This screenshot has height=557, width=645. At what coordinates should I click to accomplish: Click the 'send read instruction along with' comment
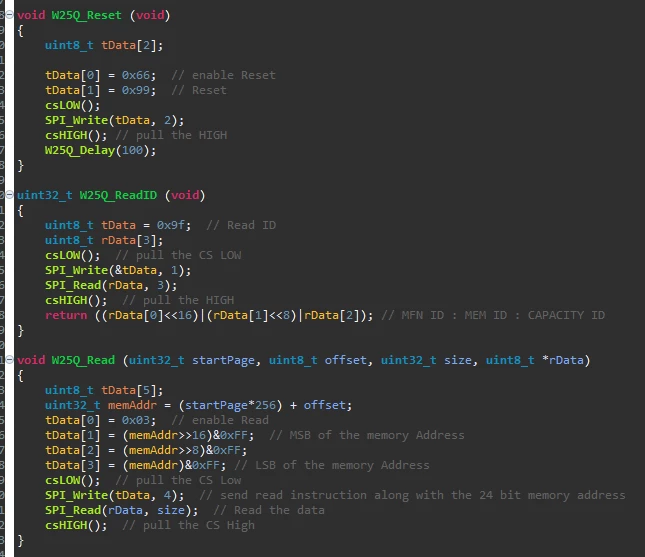click(x=332, y=495)
